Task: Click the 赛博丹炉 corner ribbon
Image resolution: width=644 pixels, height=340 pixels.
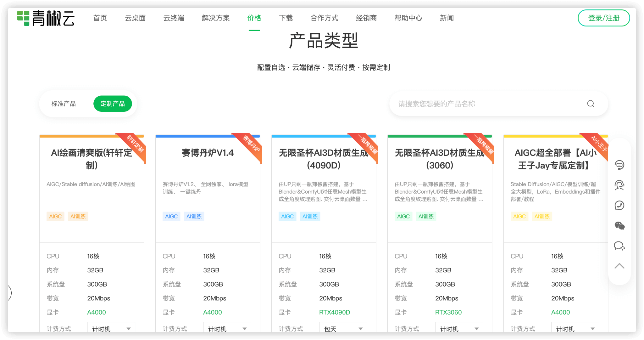Action: click(x=251, y=144)
